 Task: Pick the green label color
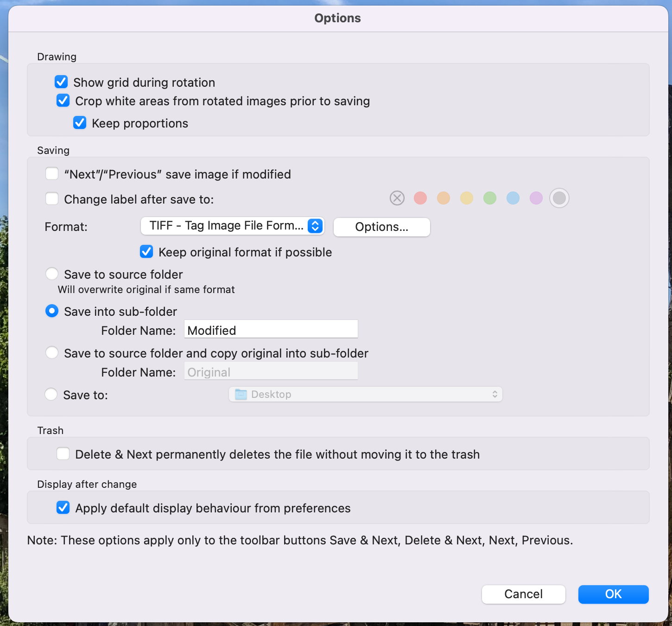click(x=490, y=198)
